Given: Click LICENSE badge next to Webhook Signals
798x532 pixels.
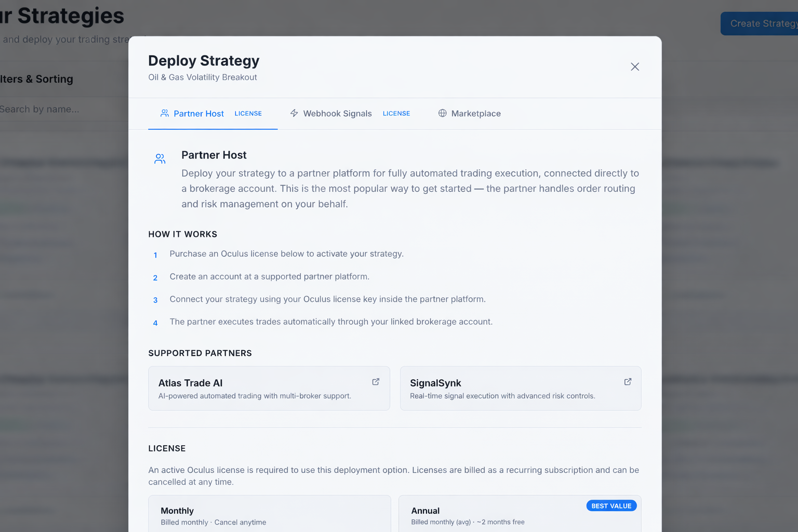Looking at the screenshot, I should coord(396,113).
